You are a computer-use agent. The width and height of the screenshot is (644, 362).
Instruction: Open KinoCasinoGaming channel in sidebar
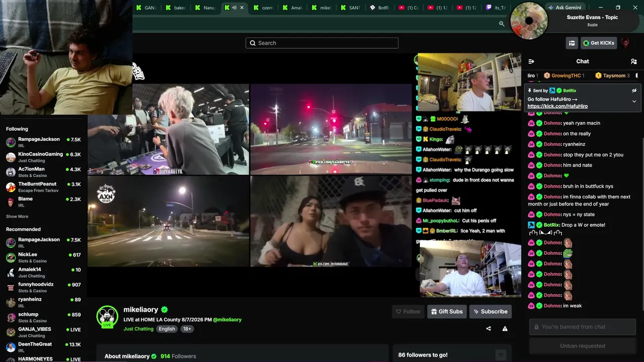43,157
